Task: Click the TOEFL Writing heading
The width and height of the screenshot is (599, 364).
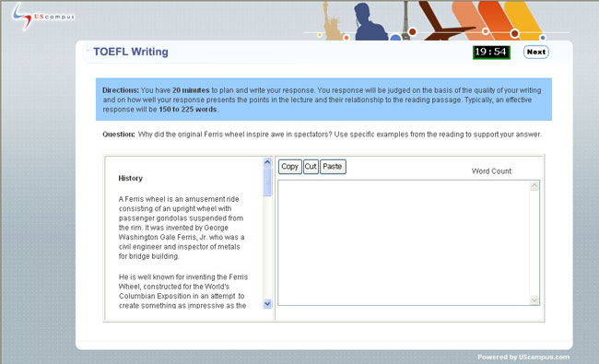Action: (131, 52)
